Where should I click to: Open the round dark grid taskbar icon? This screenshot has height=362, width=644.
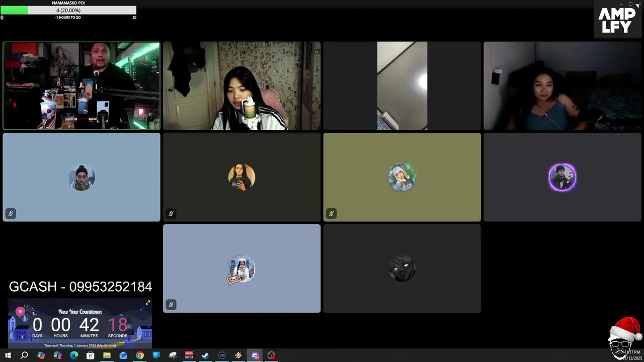pyautogui.click(x=222, y=355)
